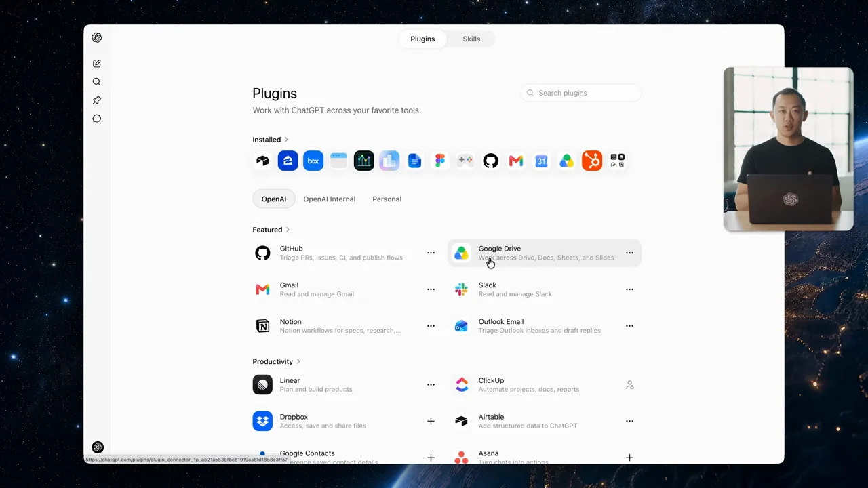Open the GitHub plugin entry
Image resolution: width=868 pixels, height=488 pixels.
[x=346, y=253]
